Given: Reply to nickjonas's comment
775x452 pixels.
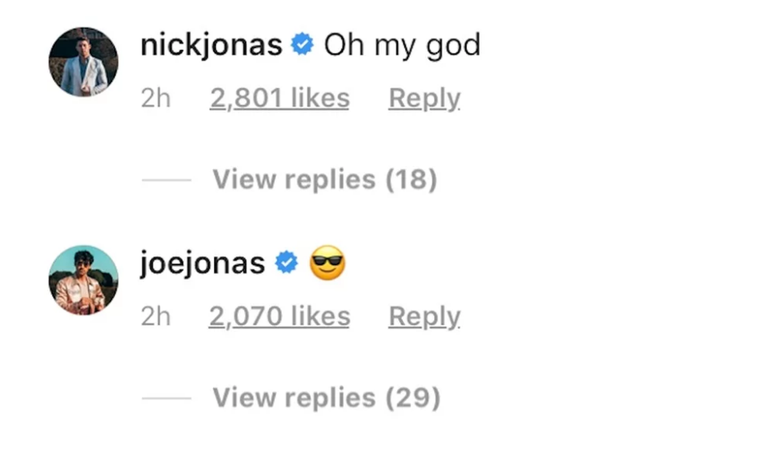Looking at the screenshot, I should click(425, 99).
